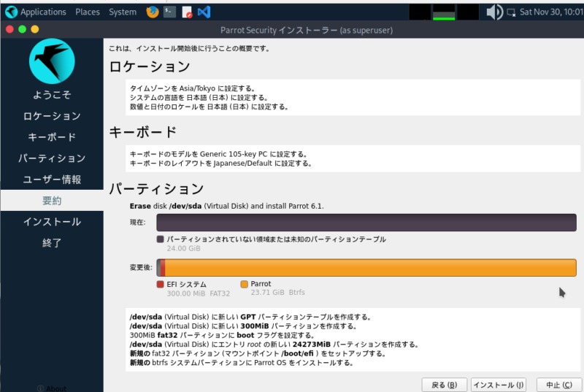
Task: Click the green system monitor applet
Action: (x=443, y=12)
